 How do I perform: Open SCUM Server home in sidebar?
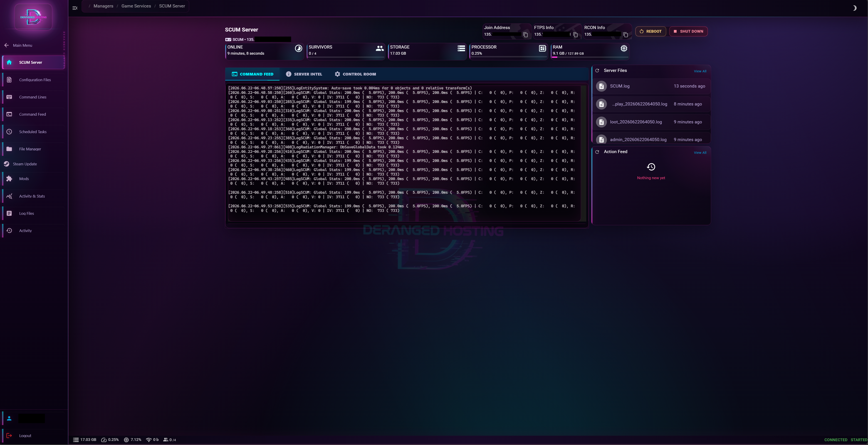[33, 62]
